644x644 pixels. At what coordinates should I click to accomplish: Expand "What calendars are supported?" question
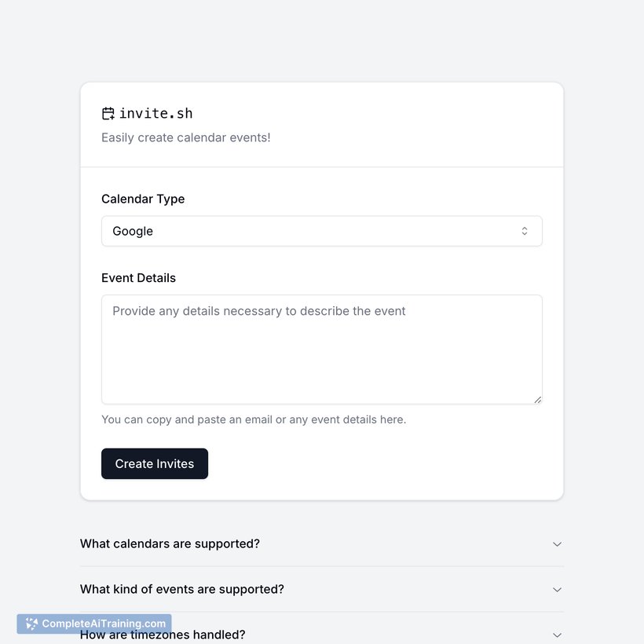[321, 543]
